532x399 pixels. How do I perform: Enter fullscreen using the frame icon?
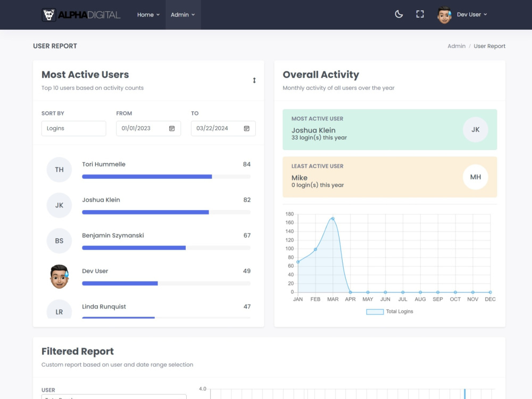[x=420, y=14]
